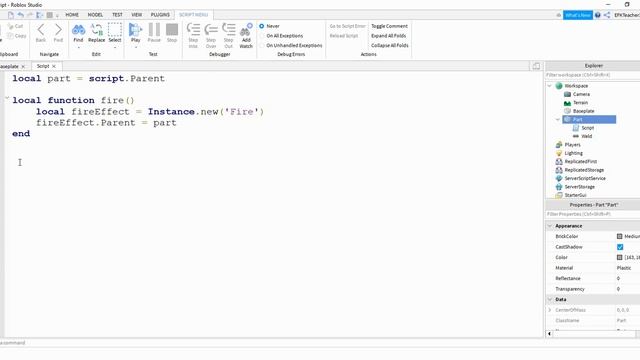640x360 pixels.
Task: Click the Stop test icon
Action: click(172, 30)
